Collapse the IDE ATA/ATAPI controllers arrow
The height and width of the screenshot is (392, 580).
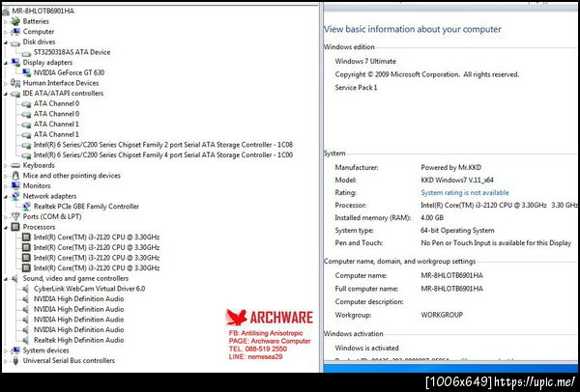[x=6, y=94]
